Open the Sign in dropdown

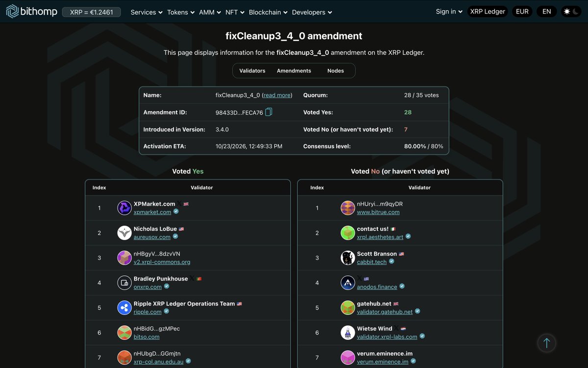(449, 12)
